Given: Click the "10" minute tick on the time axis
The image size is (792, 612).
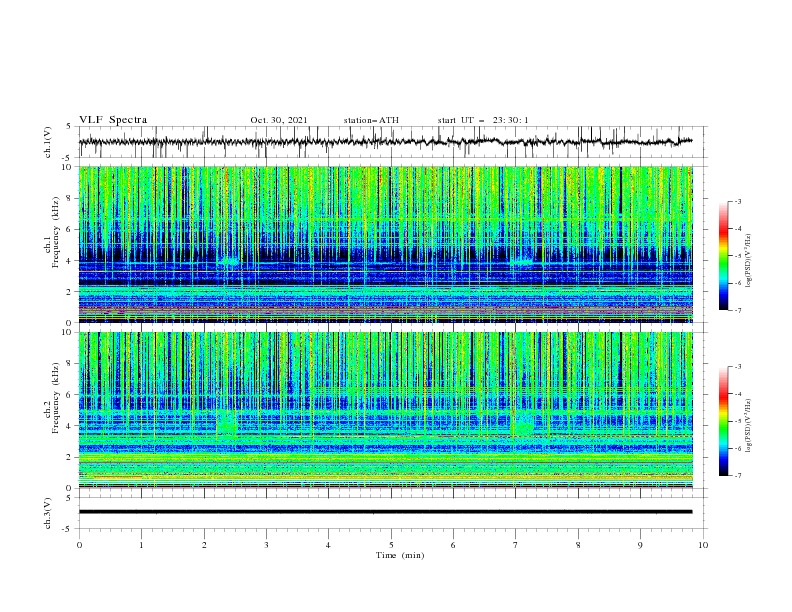Looking at the screenshot, I should [703, 545].
